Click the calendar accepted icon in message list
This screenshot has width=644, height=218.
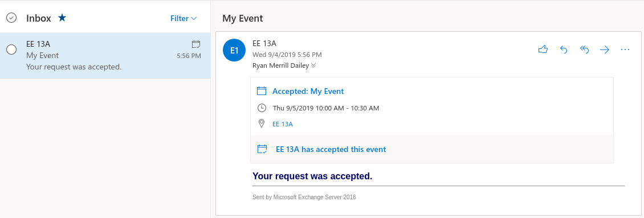(196, 44)
